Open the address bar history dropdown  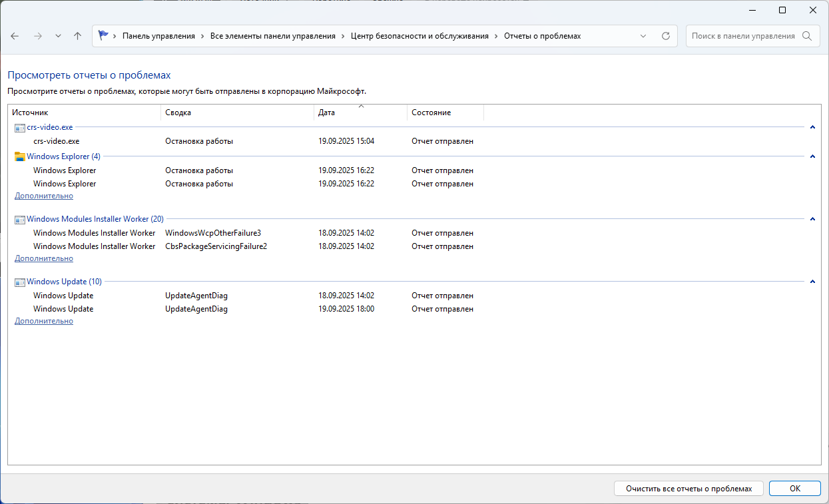coord(643,36)
